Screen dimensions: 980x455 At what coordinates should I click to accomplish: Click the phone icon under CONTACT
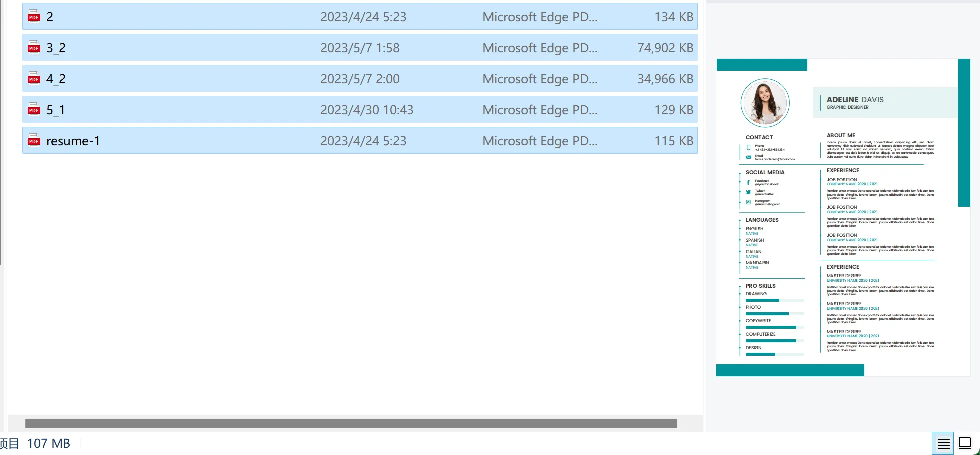point(748,147)
